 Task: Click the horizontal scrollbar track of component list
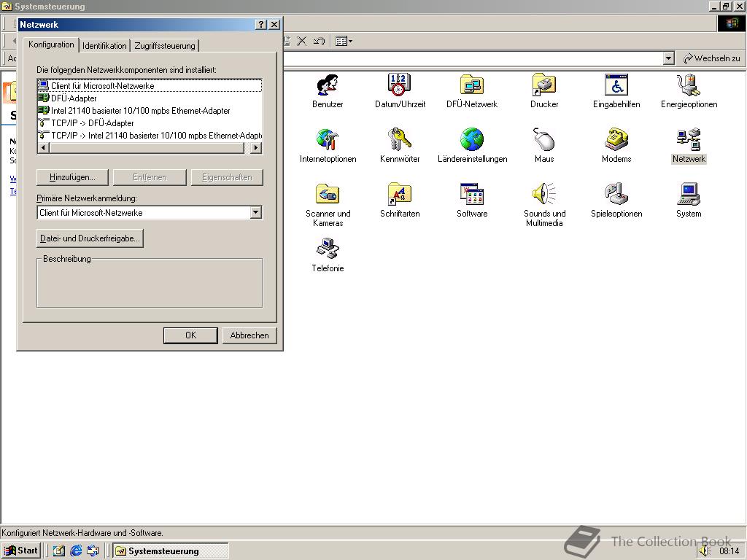tap(150, 147)
